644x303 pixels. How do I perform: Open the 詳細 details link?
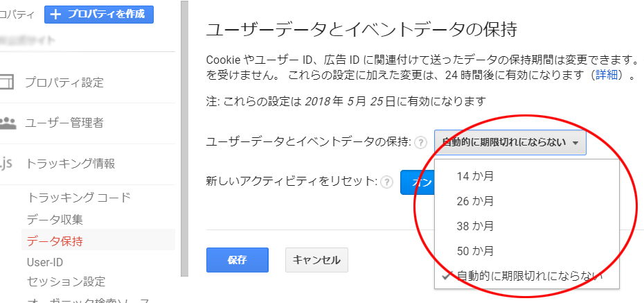(607, 76)
